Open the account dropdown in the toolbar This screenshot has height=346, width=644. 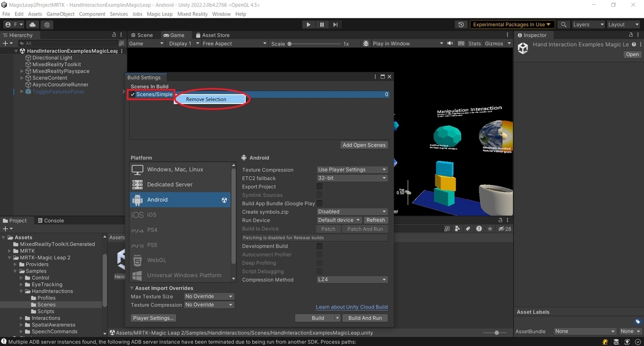[14, 25]
